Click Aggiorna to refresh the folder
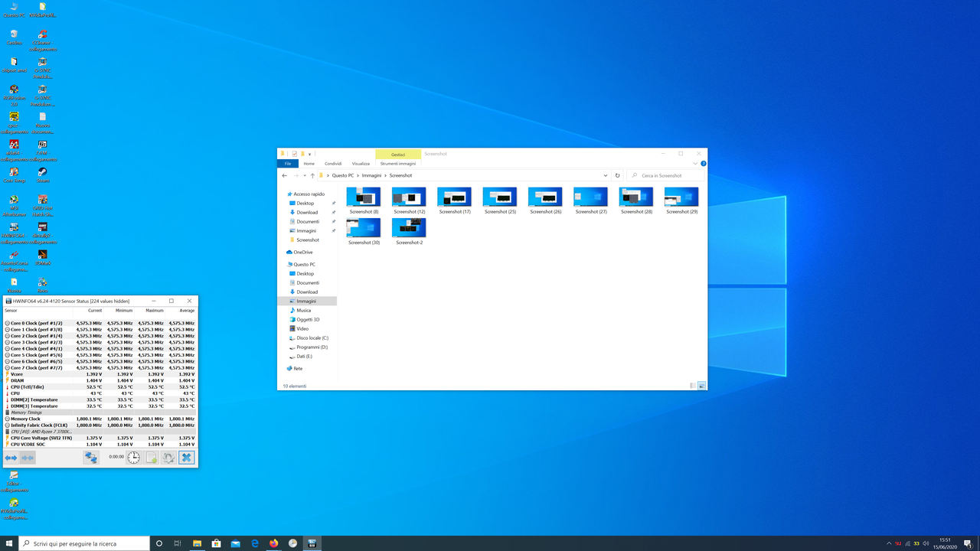This screenshot has width=980, height=551. tap(617, 175)
